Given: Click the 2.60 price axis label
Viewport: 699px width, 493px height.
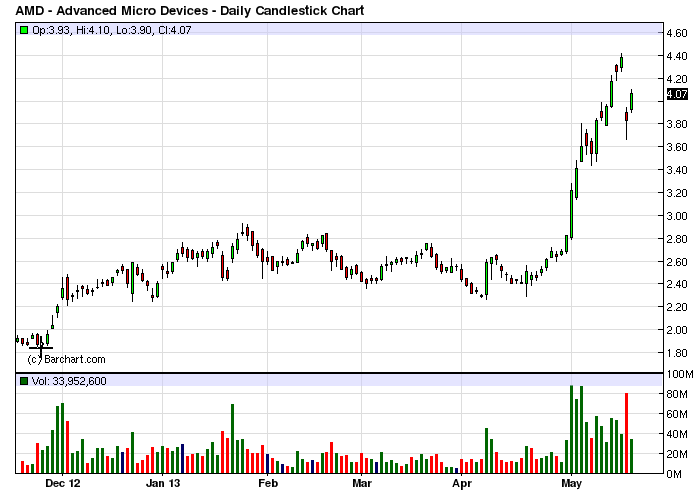Looking at the screenshot, I should tap(677, 262).
